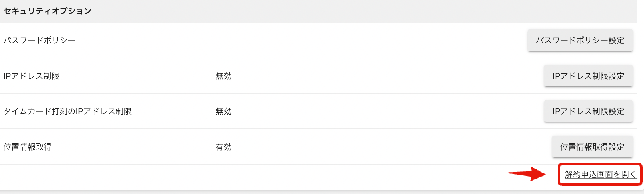Click the タイムカード打刻のIPアドレス制限 label
The image size is (644, 194).
(68, 111)
